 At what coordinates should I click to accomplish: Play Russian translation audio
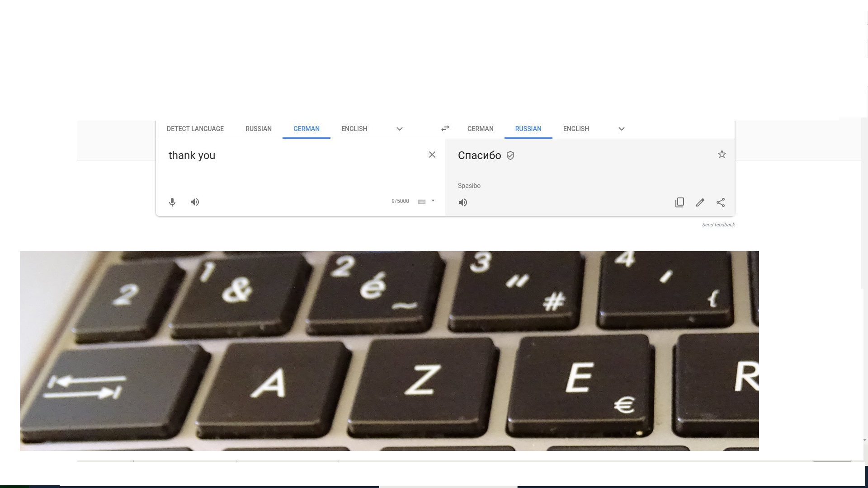point(463,202)
